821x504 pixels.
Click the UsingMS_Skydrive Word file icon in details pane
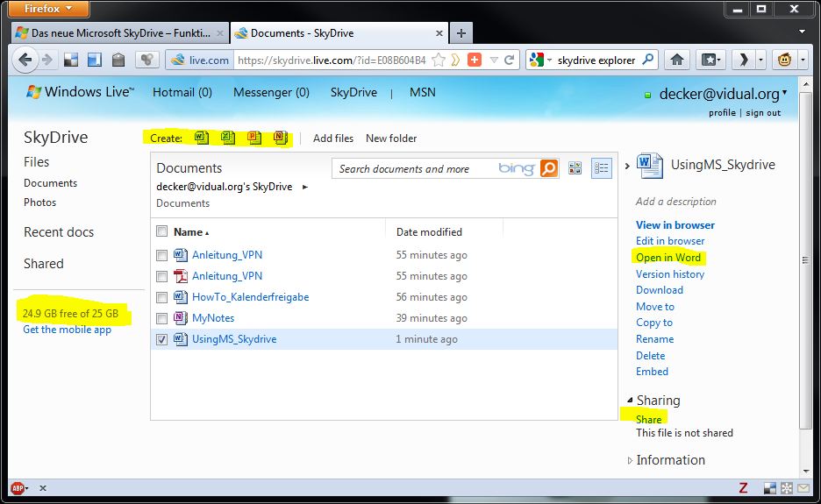coord(649,166)
